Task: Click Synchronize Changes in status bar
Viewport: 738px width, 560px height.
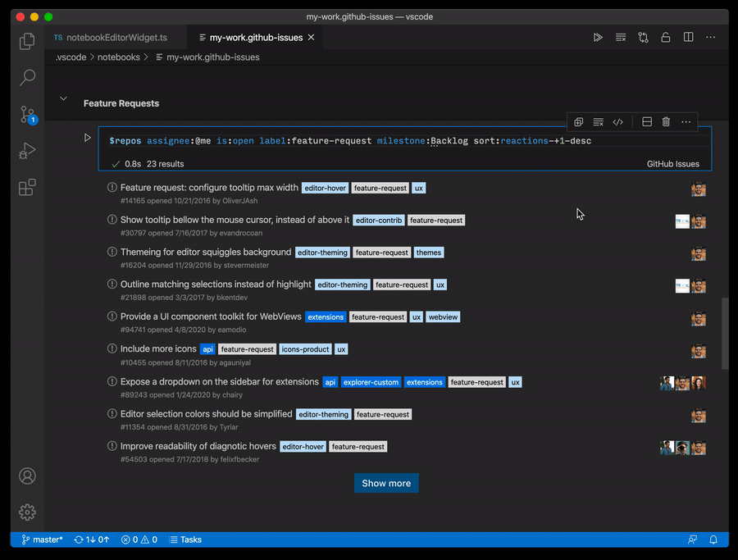Action: coord(92,540)
